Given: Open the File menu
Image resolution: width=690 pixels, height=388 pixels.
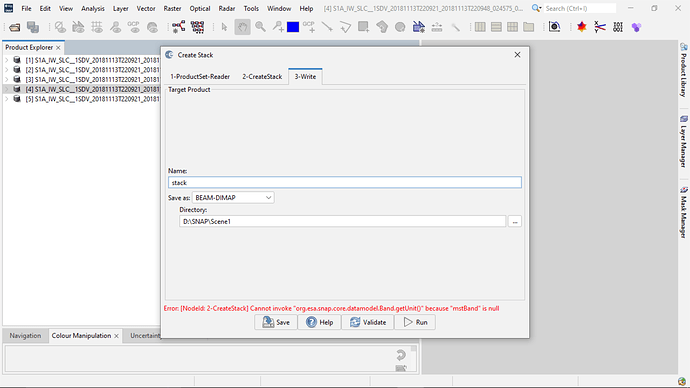Looking at the screenshot, I should 26,8.
